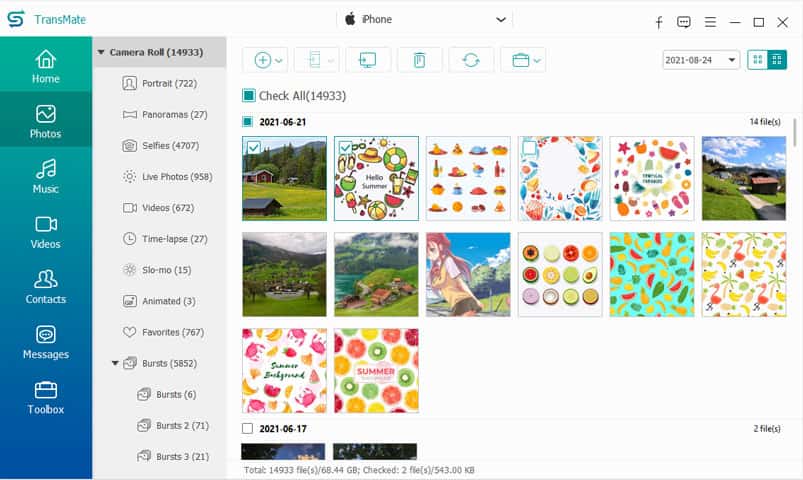Toggle the Check All checkbox

pyautogui.click(x=249, y=96)
